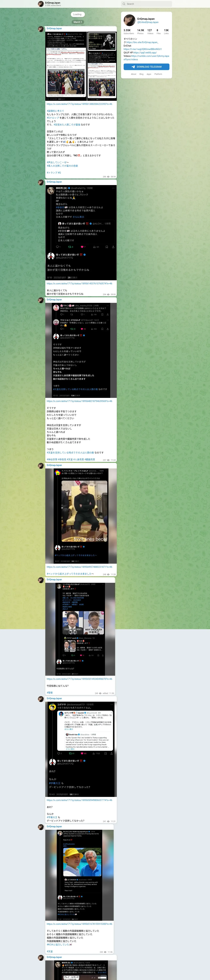Open the 11:36 post timestamp
This screenshot has width=210, height=980.
pos(110,952)
